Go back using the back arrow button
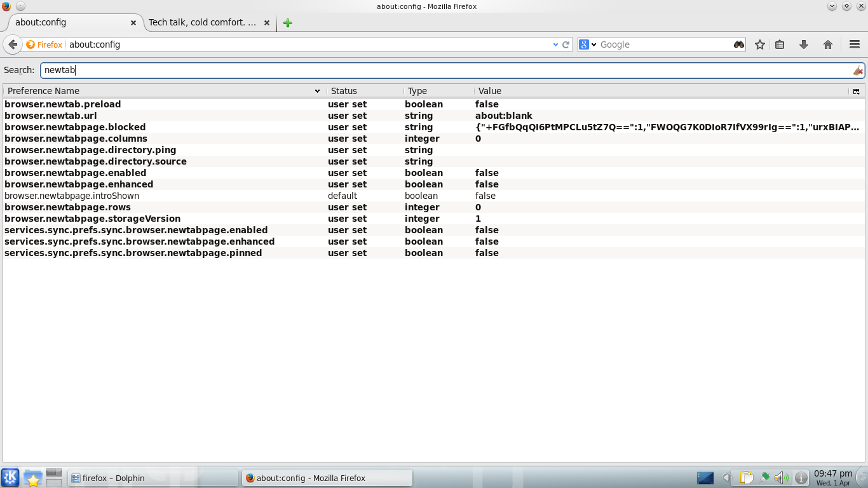The height and width of the screenshot is (488, 868). (13, 44)
